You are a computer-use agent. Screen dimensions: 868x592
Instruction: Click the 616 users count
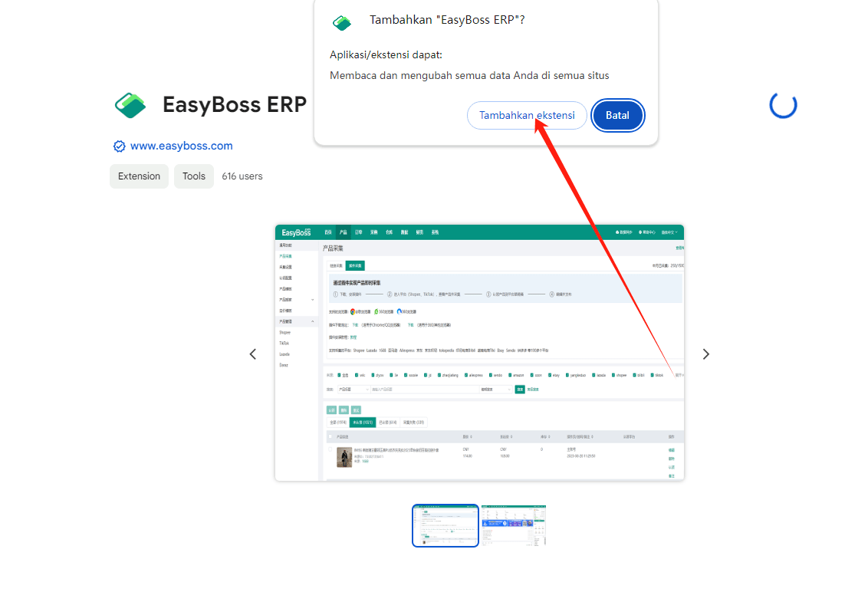(x=242, y=176)
